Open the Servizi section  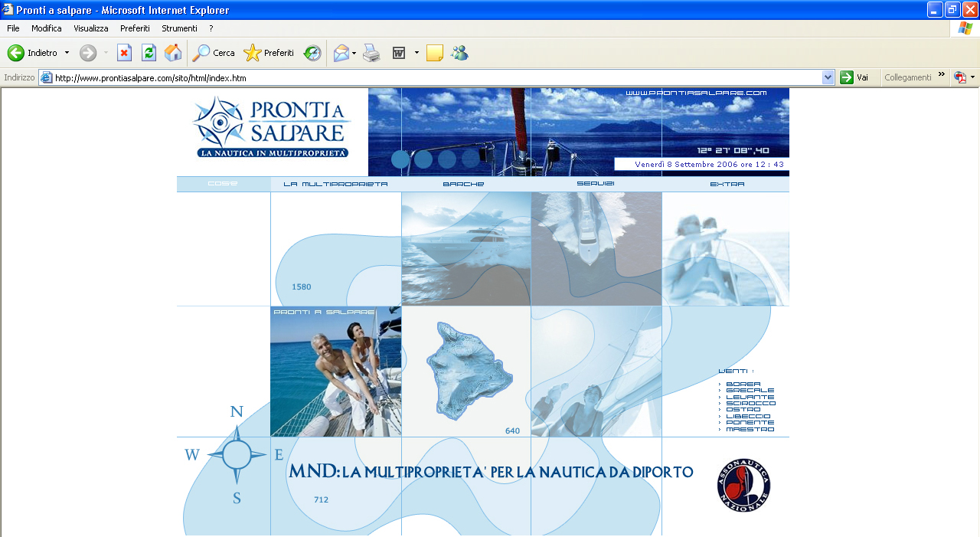click(596, 184)
